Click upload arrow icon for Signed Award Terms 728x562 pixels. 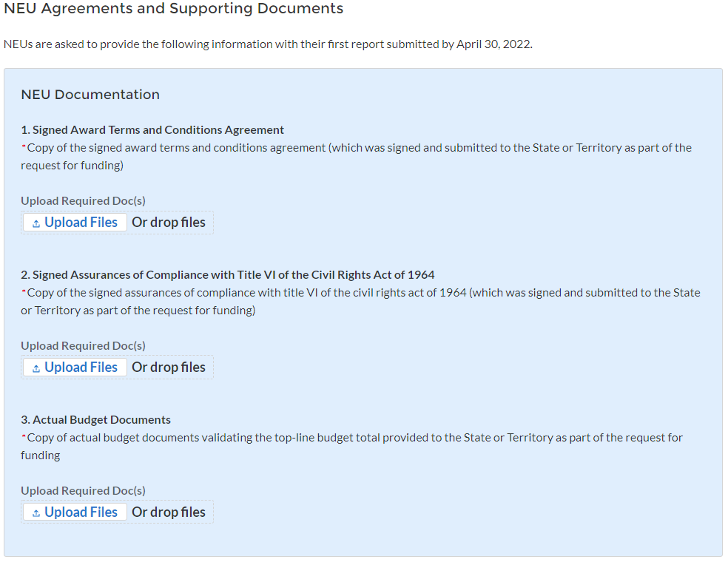[x=36, y=223]
